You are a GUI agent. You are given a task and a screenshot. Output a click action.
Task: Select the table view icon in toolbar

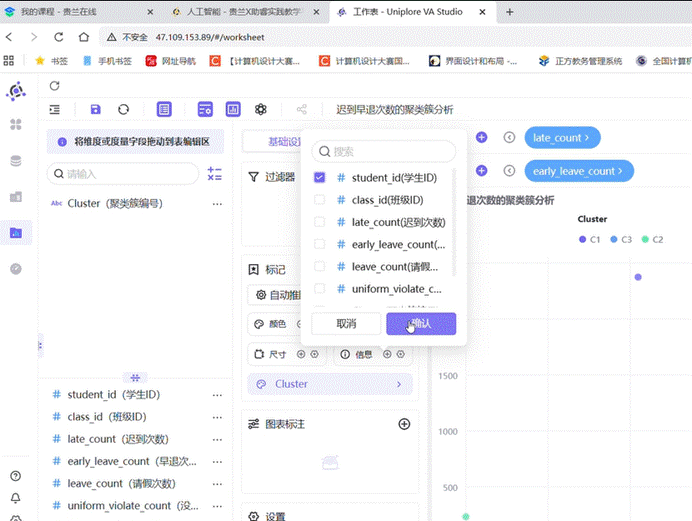point(164,109)
